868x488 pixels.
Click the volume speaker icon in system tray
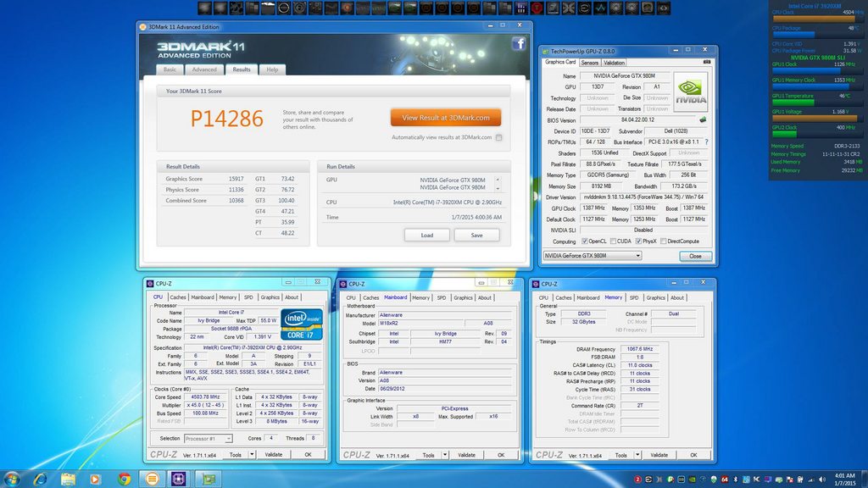pyautogui.click(x=822, y=480)
